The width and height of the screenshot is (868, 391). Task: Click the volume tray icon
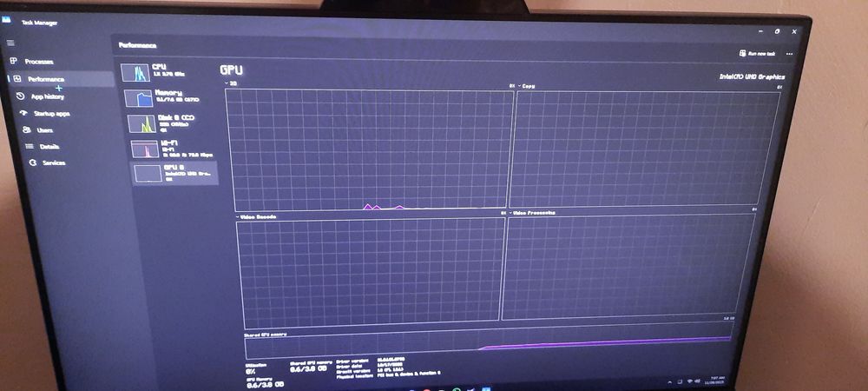click(698, 381)
